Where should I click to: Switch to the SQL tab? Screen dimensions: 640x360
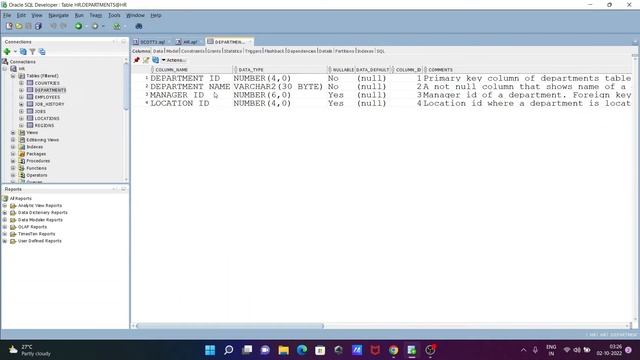(380, 51)
